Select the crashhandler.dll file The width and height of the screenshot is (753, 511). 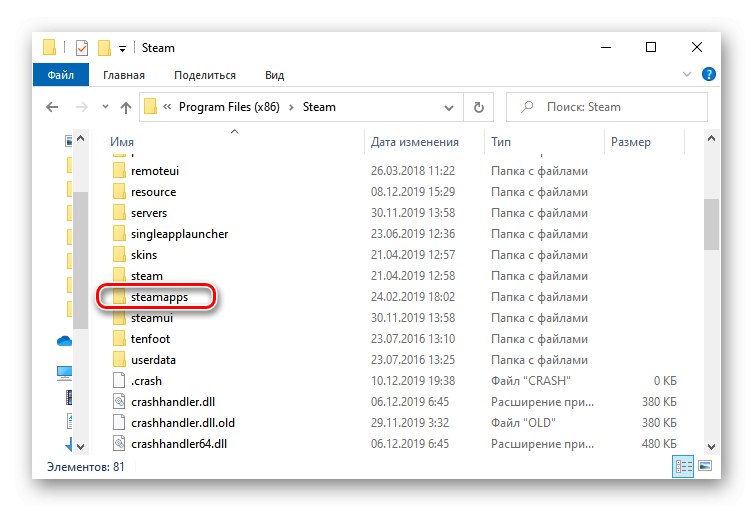tap(173, 402)
